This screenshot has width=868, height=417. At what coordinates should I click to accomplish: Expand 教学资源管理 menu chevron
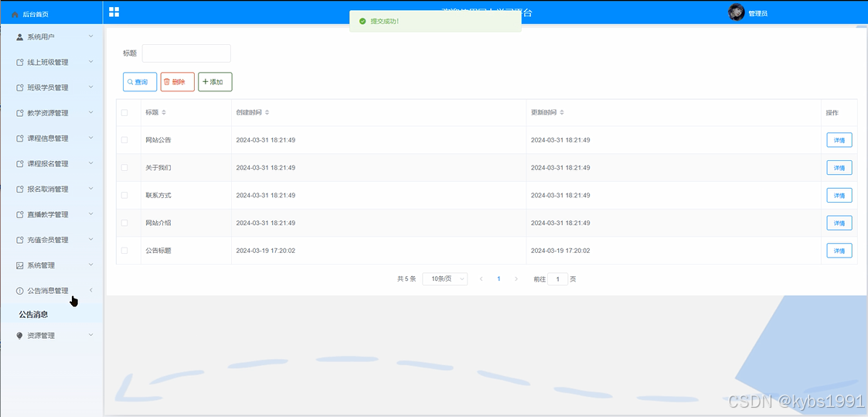pyautogui.click(x=90, y=112)
